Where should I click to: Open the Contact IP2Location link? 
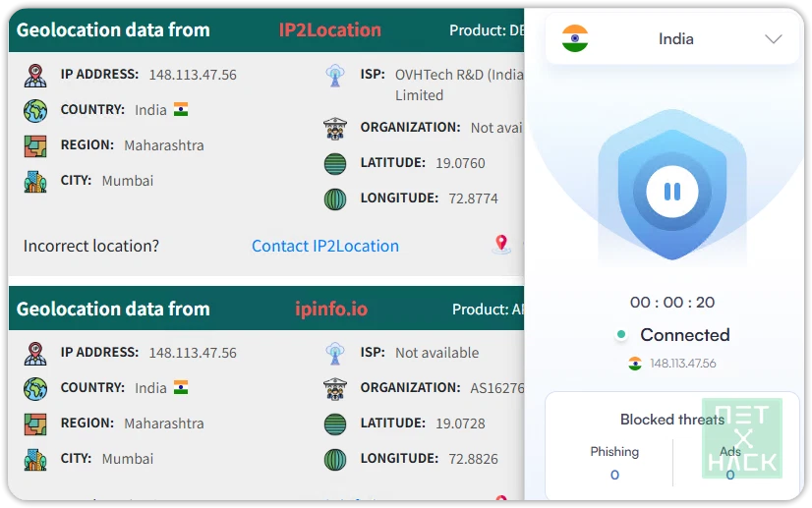click(325, 246)
